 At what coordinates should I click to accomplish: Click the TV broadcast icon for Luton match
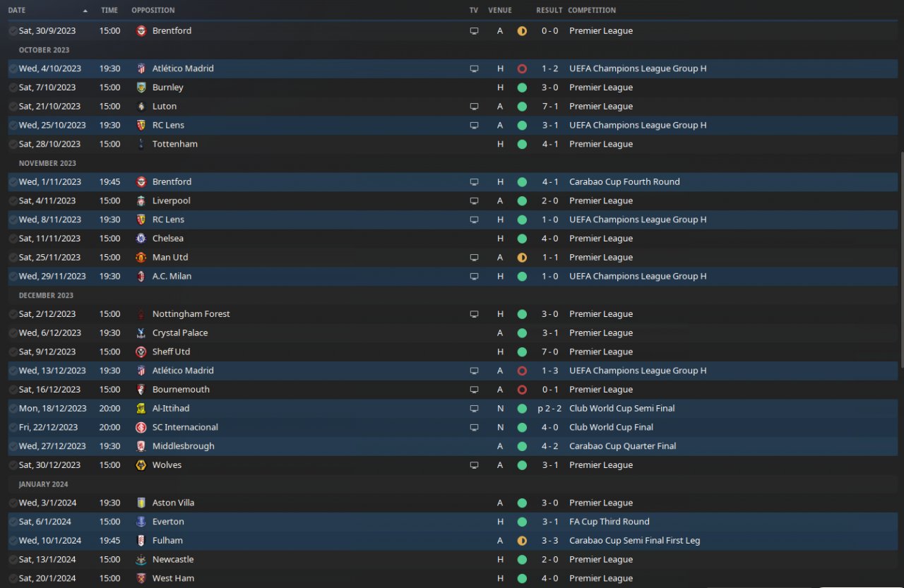[474, 107]
